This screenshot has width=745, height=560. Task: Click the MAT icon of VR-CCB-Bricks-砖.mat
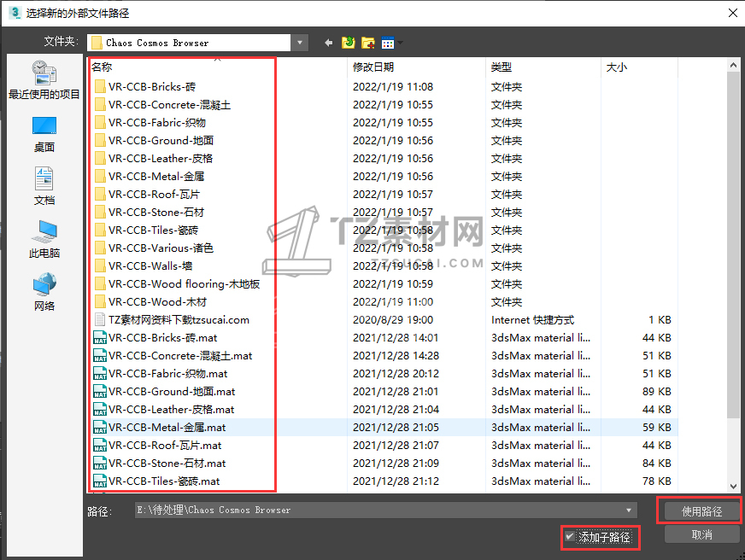tap(100, 337)
